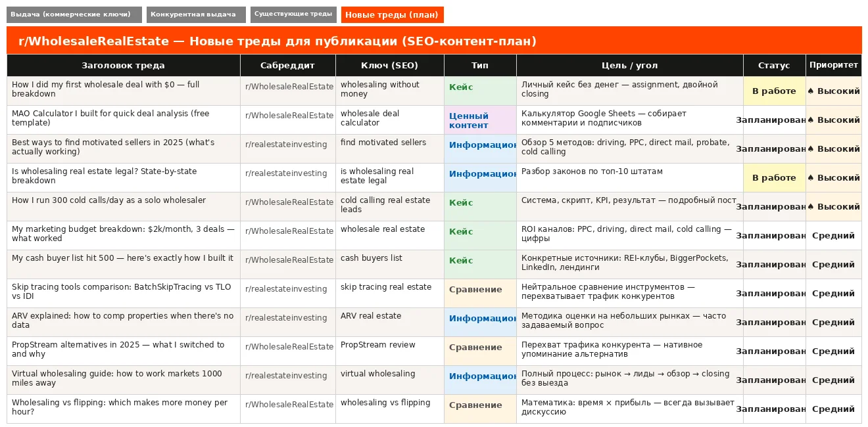Click goal 'Личный кейс без денег' cell
868x427 pixels.
coord(630,91)
